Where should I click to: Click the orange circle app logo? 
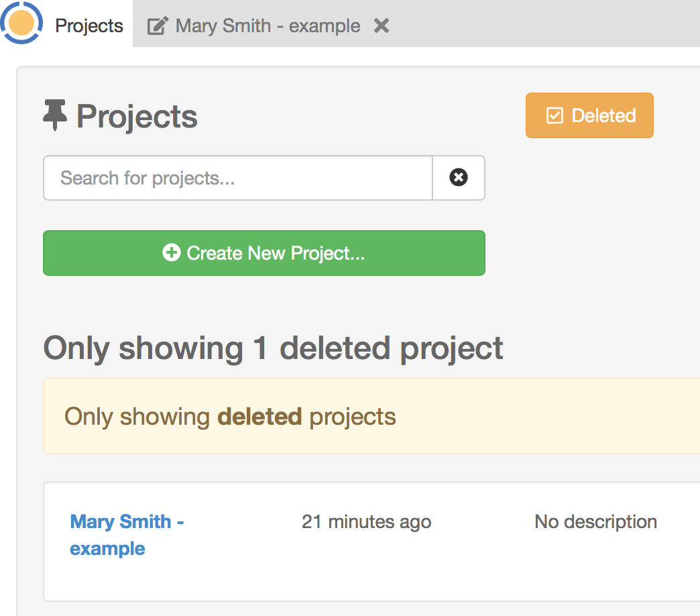[x=21, y=23]
